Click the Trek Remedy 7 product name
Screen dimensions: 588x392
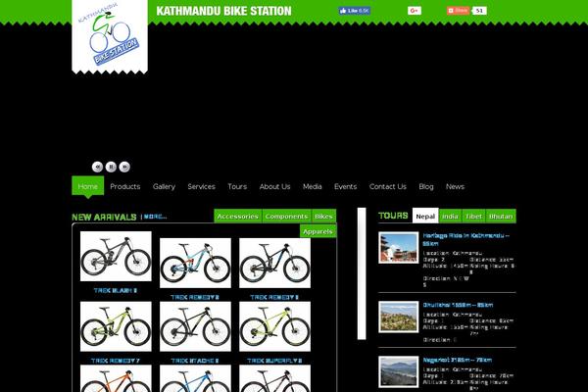[116, 361]
